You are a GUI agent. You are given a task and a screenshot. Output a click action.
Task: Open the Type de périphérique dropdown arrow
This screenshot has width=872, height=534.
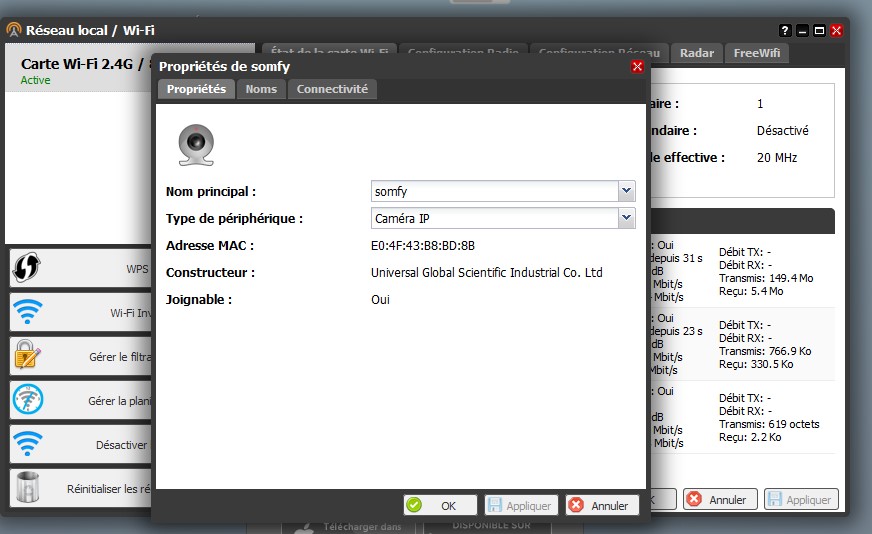pyautogui.click(x=626, y=218)
